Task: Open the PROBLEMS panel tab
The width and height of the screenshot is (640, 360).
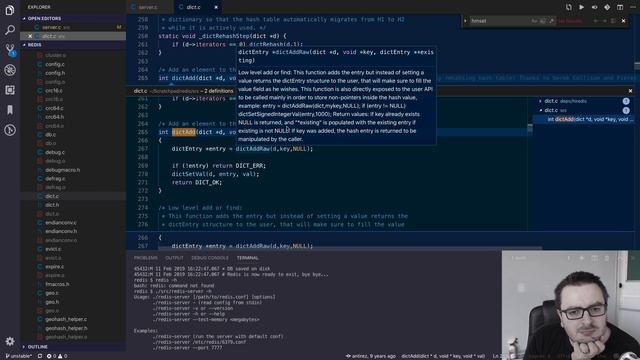Action: point(146,258)
